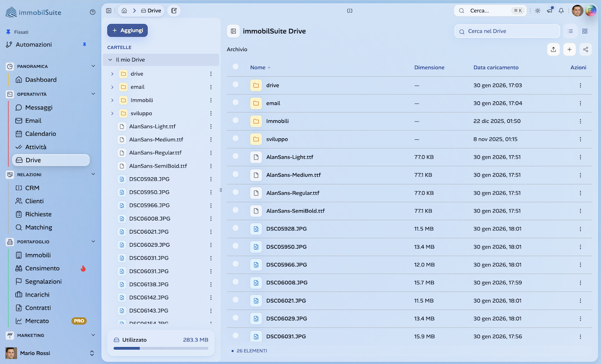
Task: Collapse the Il mio Drive tree node
Action: click(110, 60)
